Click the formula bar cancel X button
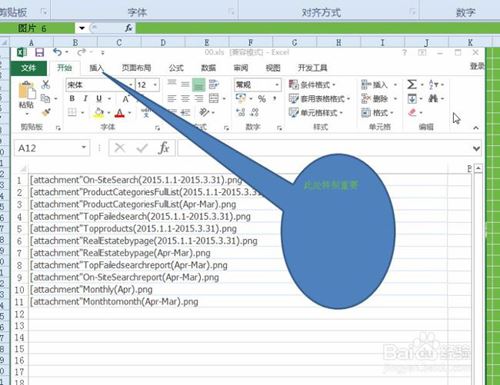The image size is (500, 385). [x=120, y=148]
